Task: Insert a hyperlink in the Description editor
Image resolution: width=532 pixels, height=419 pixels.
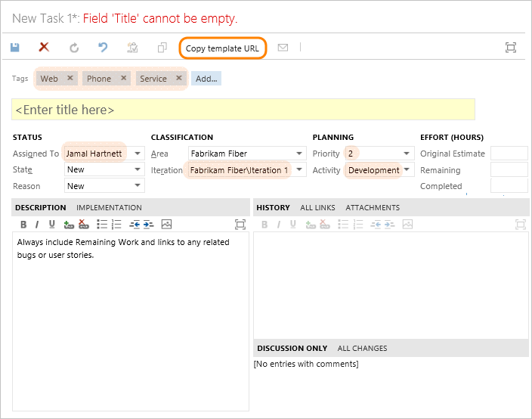Action: click(x=69, y=225)
